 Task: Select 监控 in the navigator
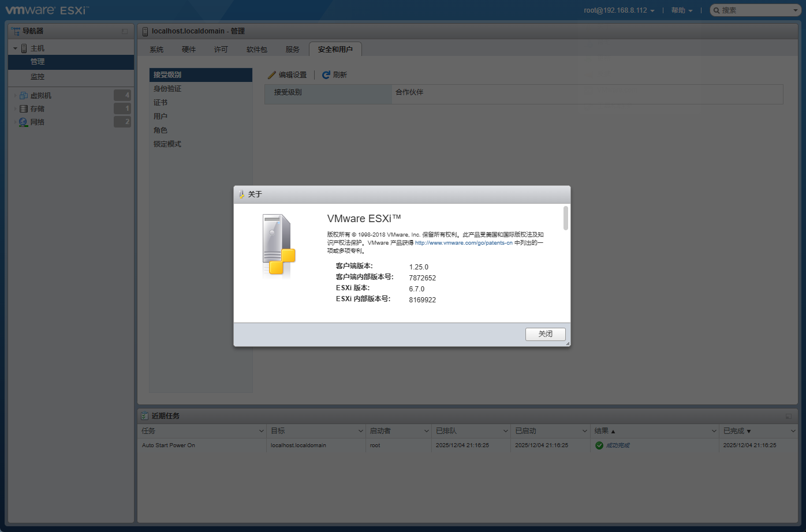tap(71, 77)
